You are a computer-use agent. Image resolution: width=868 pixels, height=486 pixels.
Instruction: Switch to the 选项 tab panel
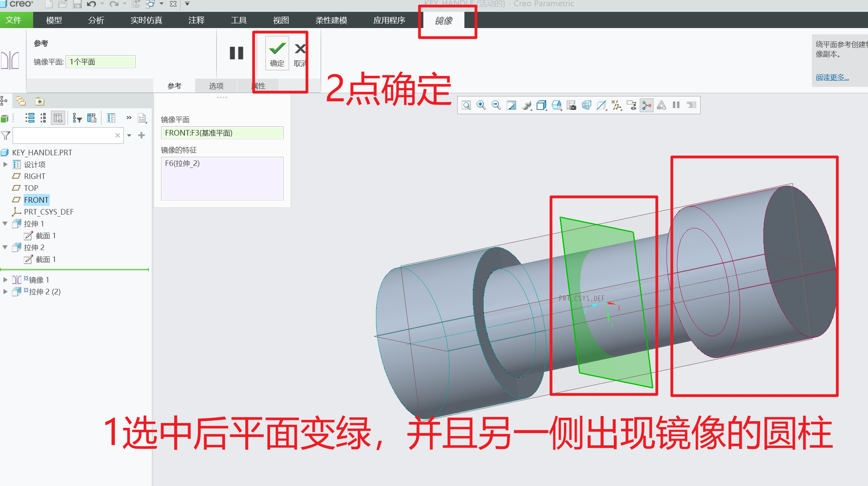pyautogui.click(x=216, y=85)
